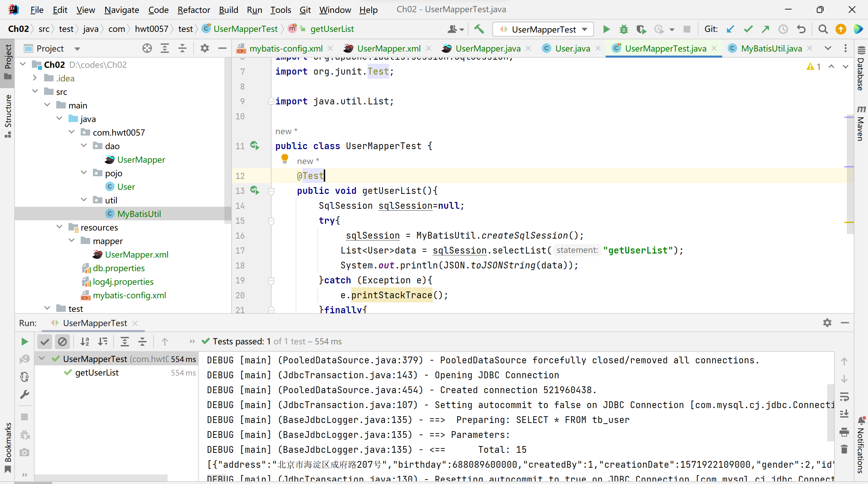Collapse the src folder
The height and width of the screenshot is (484, 868).
point(35,92)
